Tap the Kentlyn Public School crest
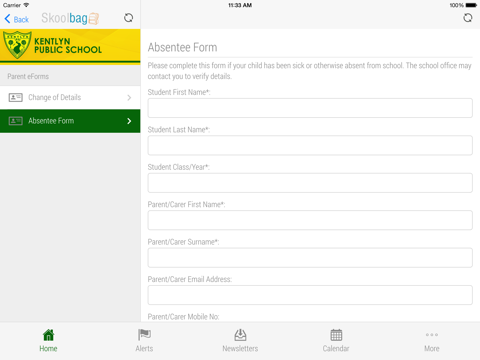480x360 pixels. [17, 45]
